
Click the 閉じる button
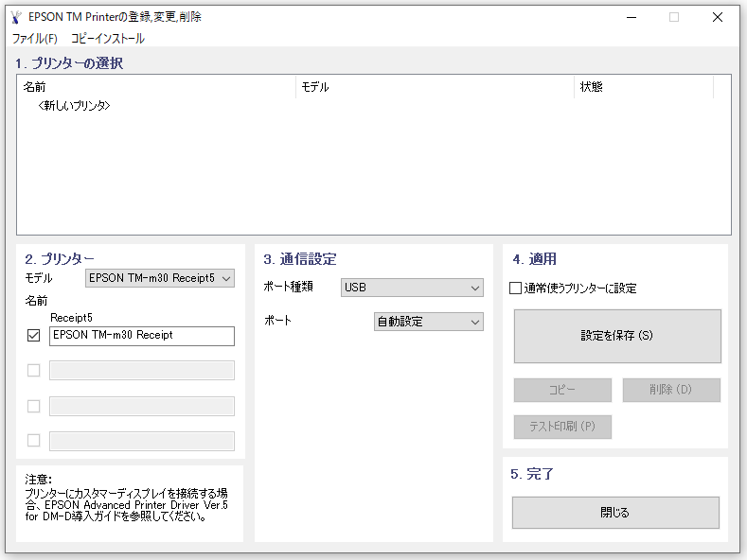click(615, 513)
